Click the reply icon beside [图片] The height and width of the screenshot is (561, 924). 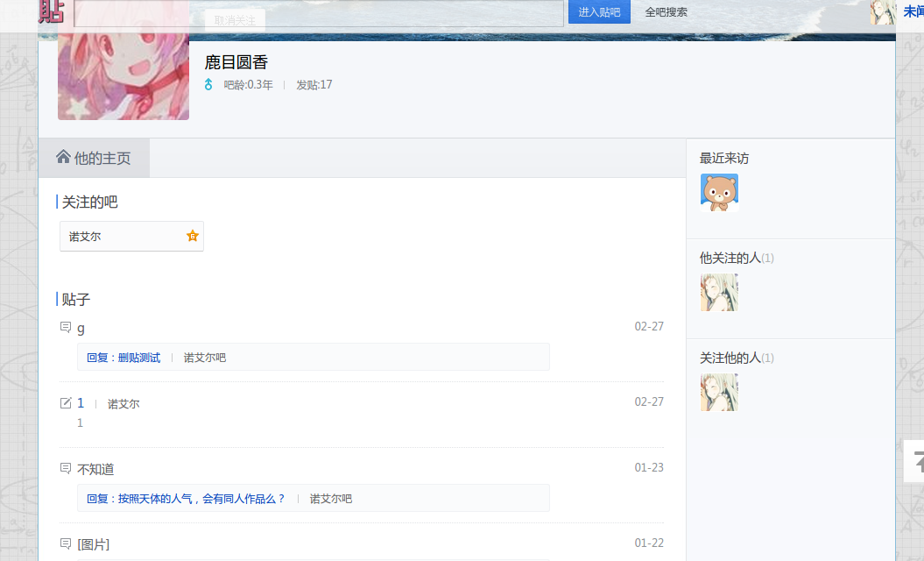(66, 543)
